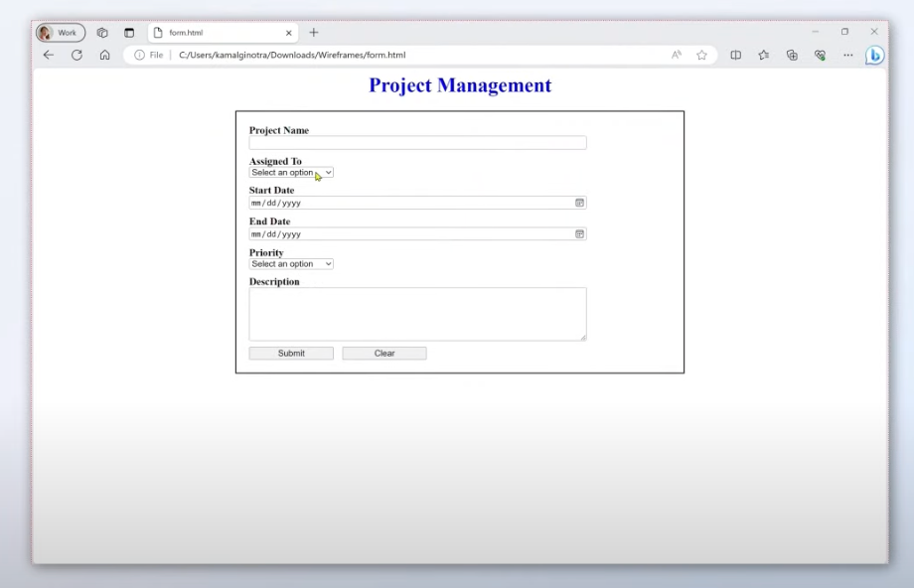The height and width of the screenshot is (588, 914).
Task: Click the Clear button
Action: 384,354
